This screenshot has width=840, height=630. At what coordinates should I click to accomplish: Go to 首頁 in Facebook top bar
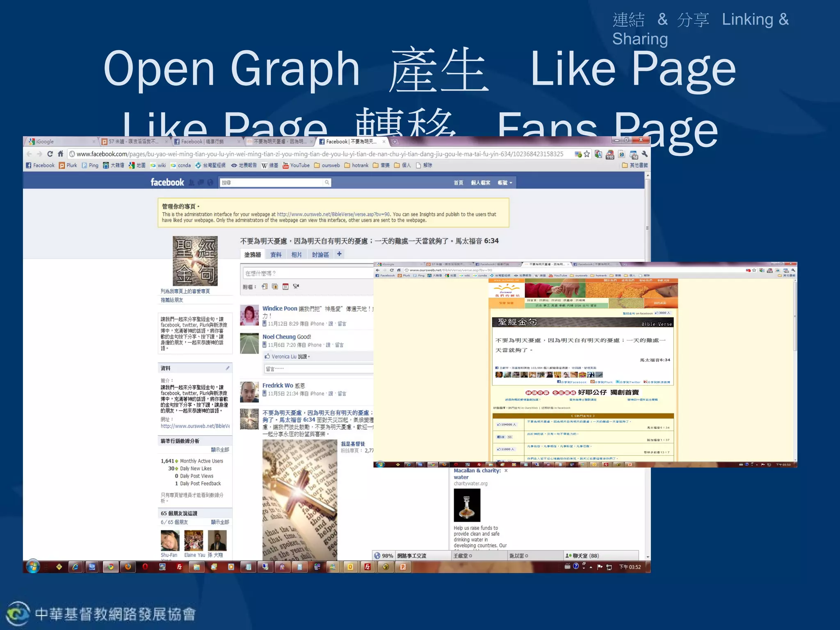[x=459, y=183]
